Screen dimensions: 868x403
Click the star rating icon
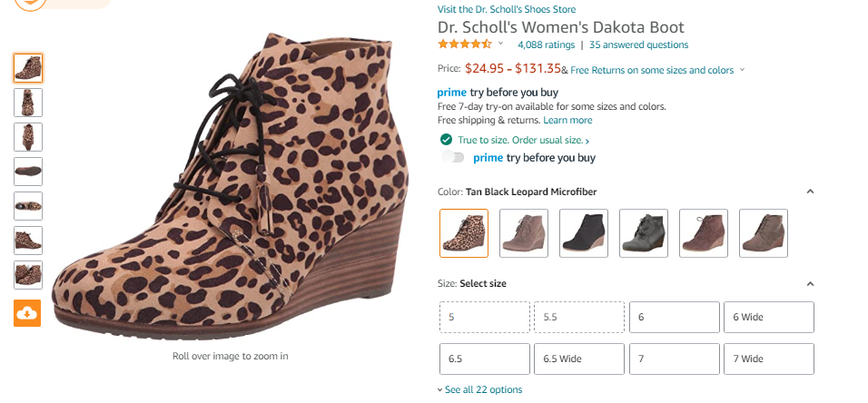tap(465, 44)
